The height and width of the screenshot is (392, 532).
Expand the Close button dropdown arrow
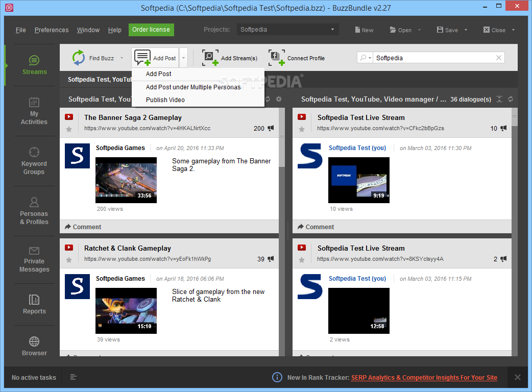pyautogui.click(x=513, y=30)
